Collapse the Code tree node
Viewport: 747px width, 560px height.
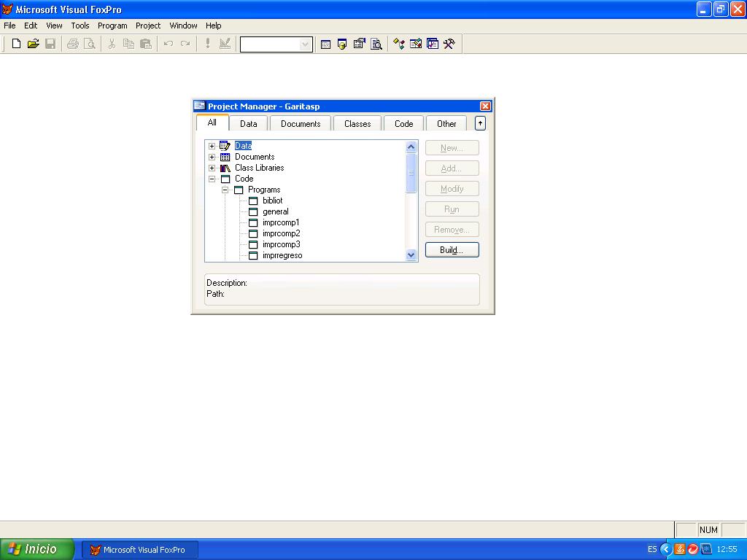click(x=212, y=179)
